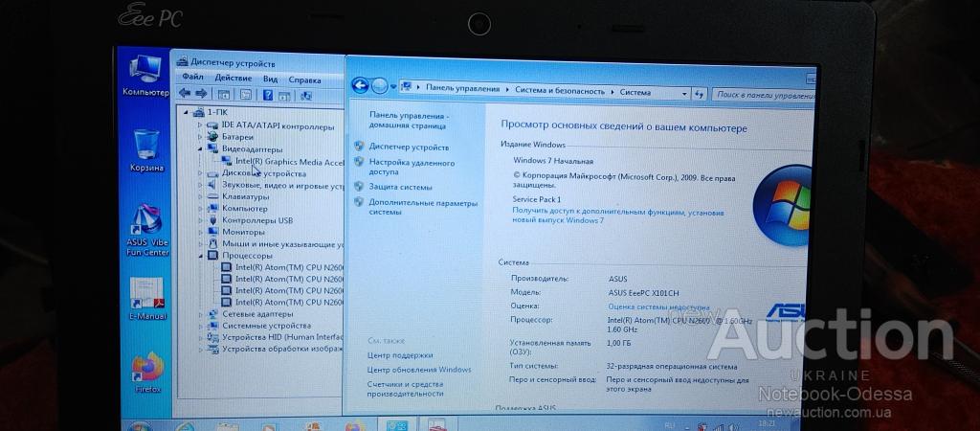The width and height of the screenshot is (980, 431).
Task: Expand Устройства HID node
Action: (x=200, y=338)
